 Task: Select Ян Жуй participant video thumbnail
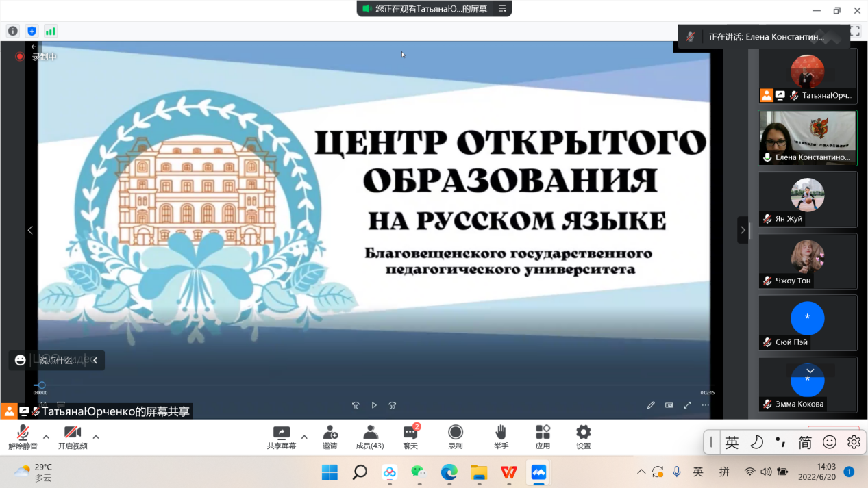[807, 199]
